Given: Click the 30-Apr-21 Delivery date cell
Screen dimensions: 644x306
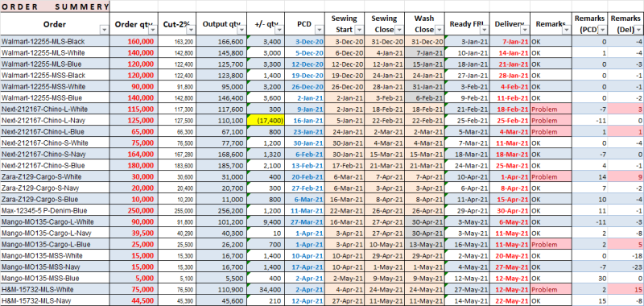Looking at the screenshot, I should coord(510,211).
